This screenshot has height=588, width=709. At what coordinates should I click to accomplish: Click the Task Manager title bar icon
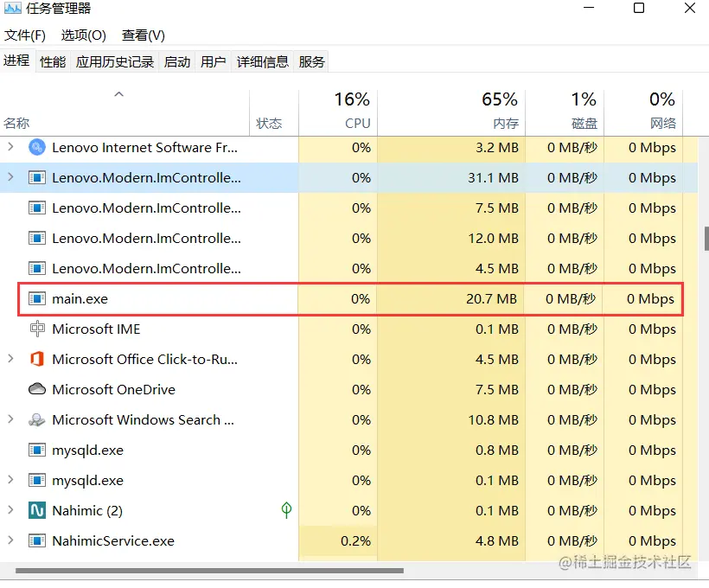[x=12, y=8]
